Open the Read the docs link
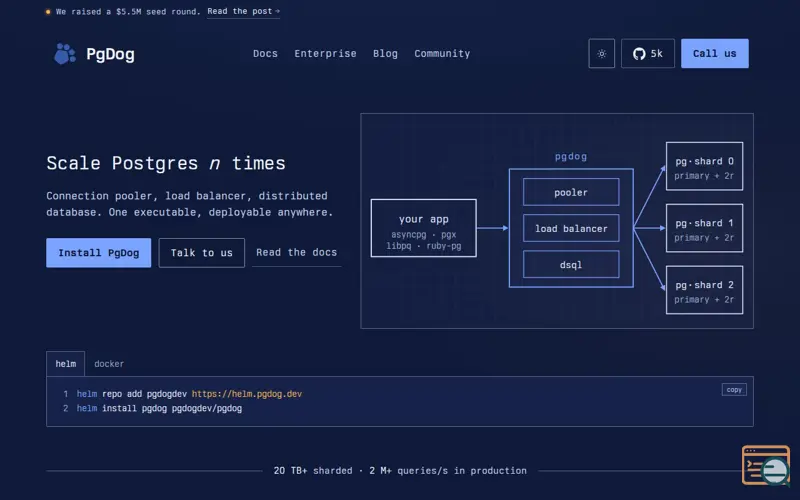This screenshot has width=800, height=500. (296, 253)
